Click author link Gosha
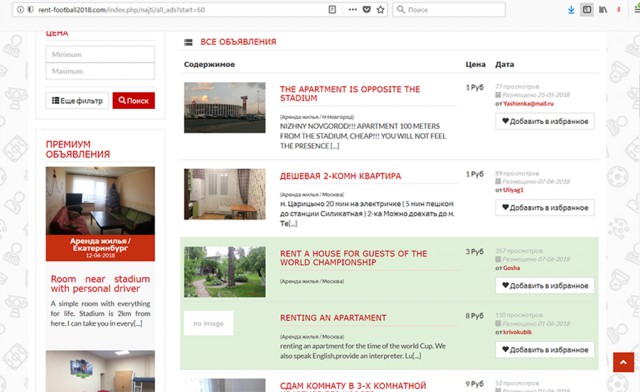Image resolution: width=640 pixels, height=392 pixels. coord(511,268)
